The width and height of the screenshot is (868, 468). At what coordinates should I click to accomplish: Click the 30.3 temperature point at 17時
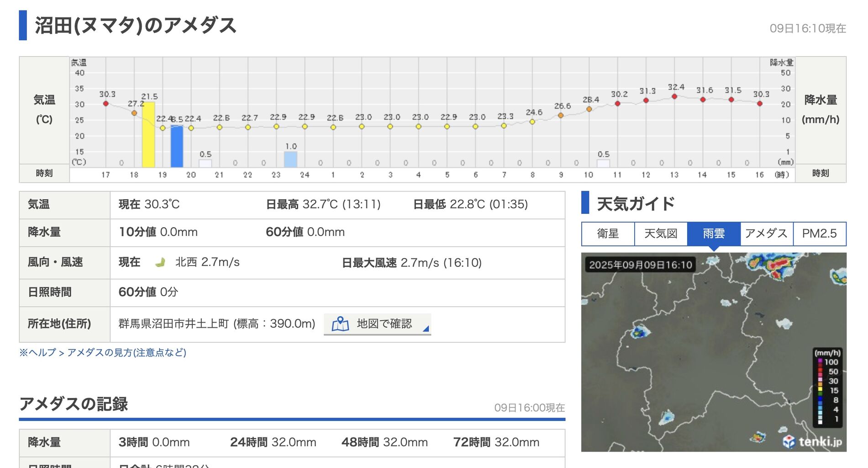point(106,104)
